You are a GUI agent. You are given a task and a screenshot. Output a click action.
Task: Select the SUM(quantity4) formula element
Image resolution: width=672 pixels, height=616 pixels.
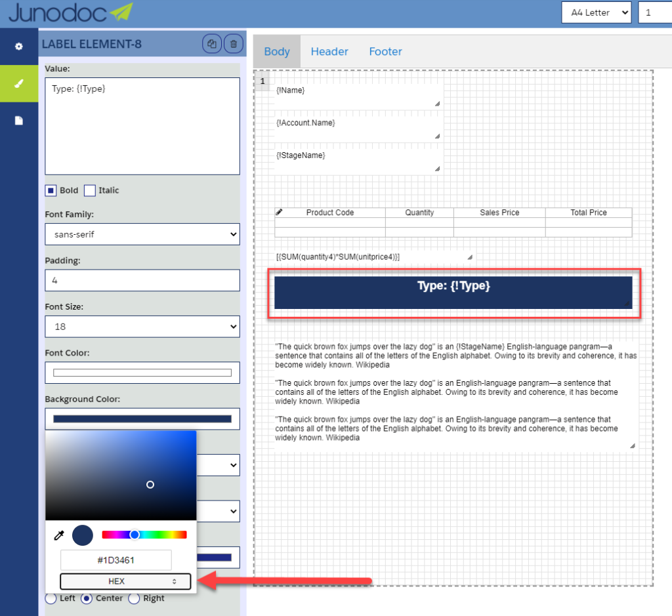[x=373, y=257]
